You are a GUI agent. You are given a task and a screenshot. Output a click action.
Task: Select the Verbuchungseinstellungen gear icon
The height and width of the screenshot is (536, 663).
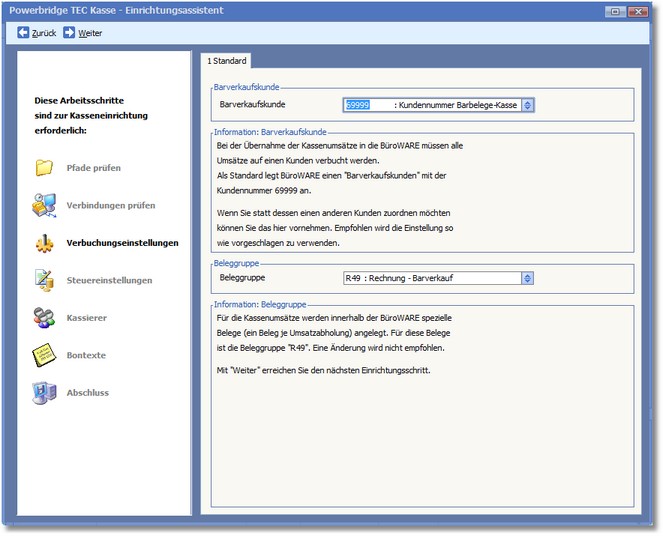tap(44, 243)
